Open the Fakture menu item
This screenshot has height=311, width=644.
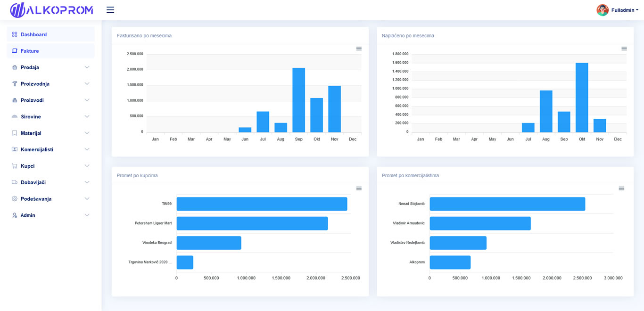pyautogui.click(x=51, y=51)
